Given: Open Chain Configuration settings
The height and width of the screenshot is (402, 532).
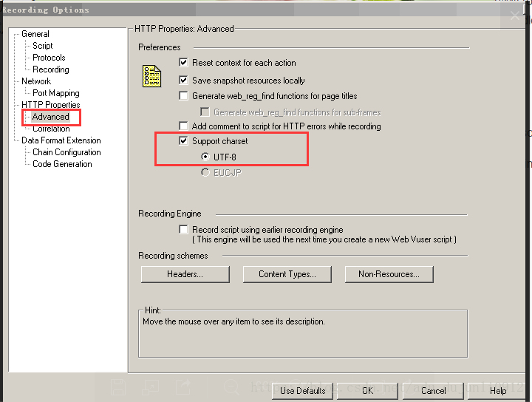Looking at the screenshot, I should click(66, 152).
